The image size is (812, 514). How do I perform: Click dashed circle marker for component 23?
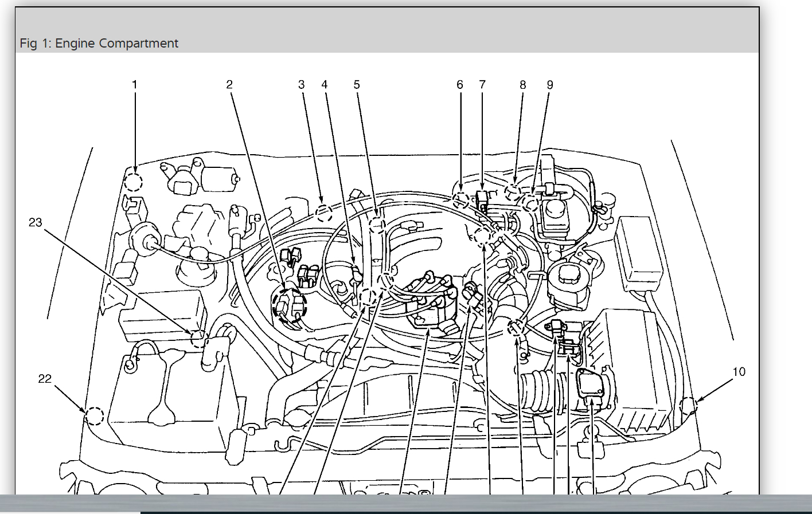pyautogui.click(x=198, y=339)
